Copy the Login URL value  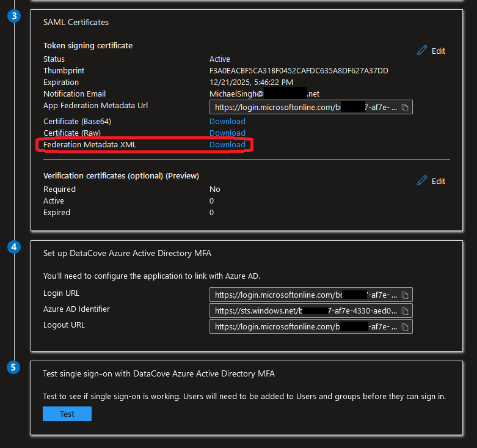click(404, 295)
